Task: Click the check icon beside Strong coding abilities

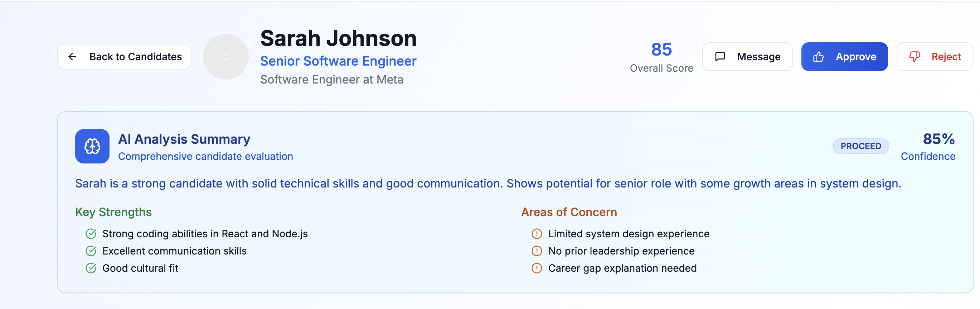Action: tap(91, 234)
